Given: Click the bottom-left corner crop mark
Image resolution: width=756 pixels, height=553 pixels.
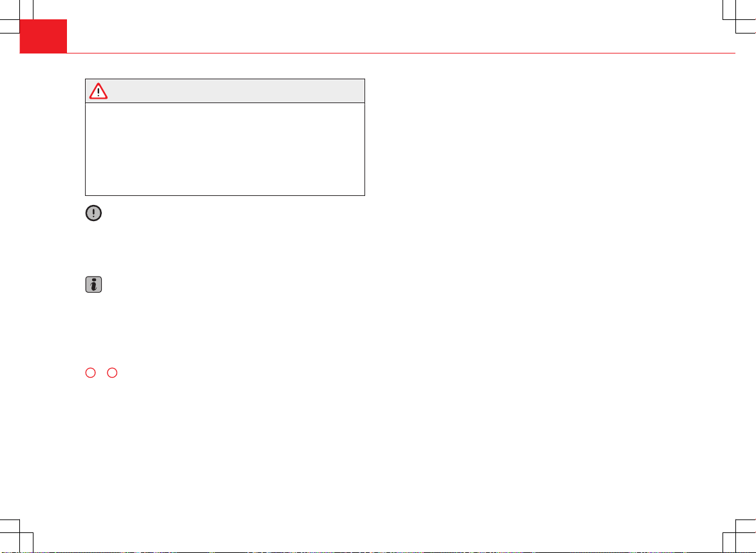Looking at the screenshot, I should click(x=20, y=533).
